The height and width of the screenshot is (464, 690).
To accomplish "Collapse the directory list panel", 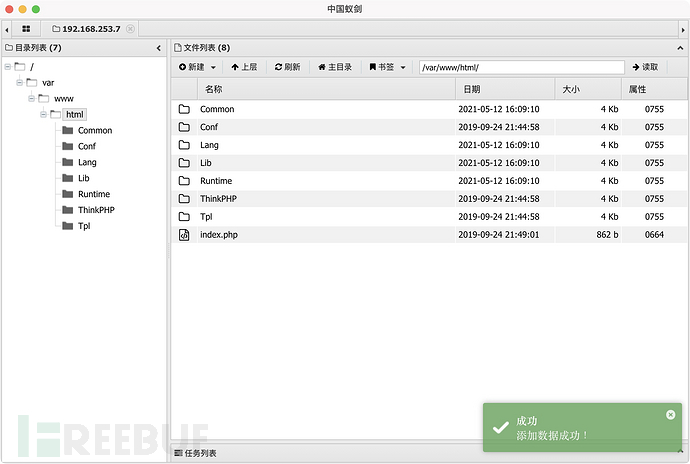I will [158, 48].
